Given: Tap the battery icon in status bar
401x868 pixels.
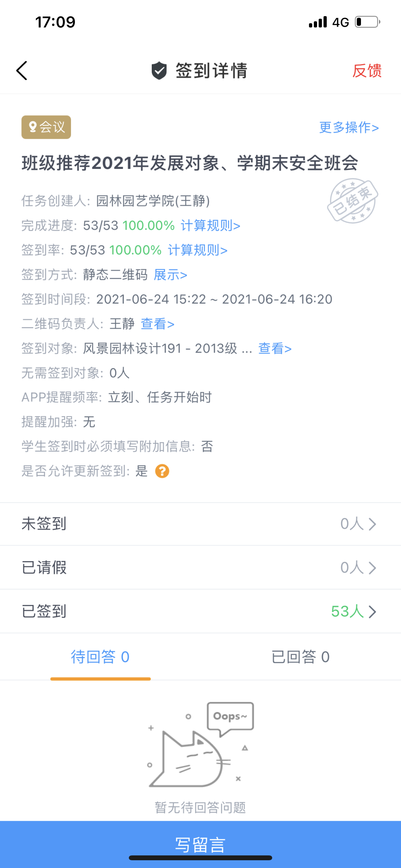Looking at the screenshot, I should pos(367,22).
